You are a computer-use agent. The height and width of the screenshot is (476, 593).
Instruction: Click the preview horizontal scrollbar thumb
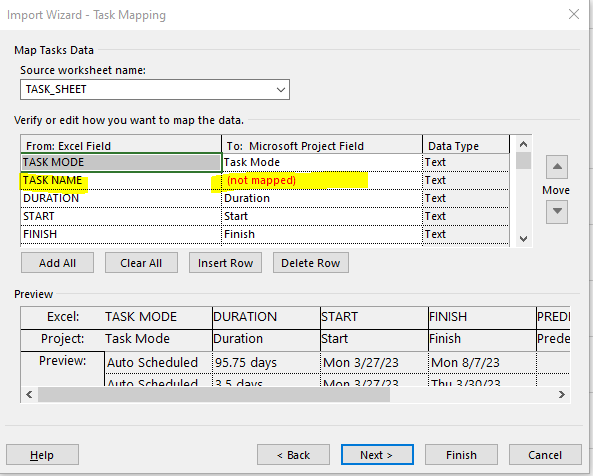(x=214, y=395)
